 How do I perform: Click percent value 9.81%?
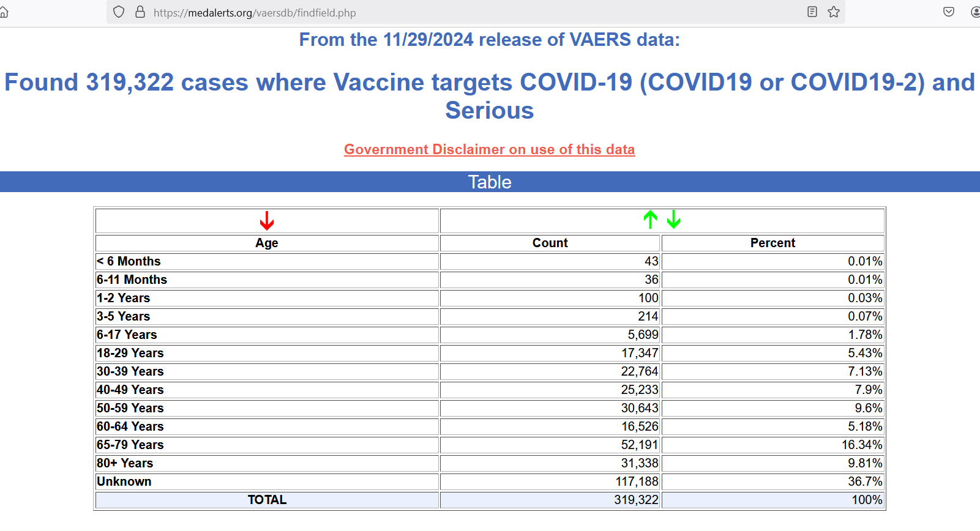pos(865,463)
